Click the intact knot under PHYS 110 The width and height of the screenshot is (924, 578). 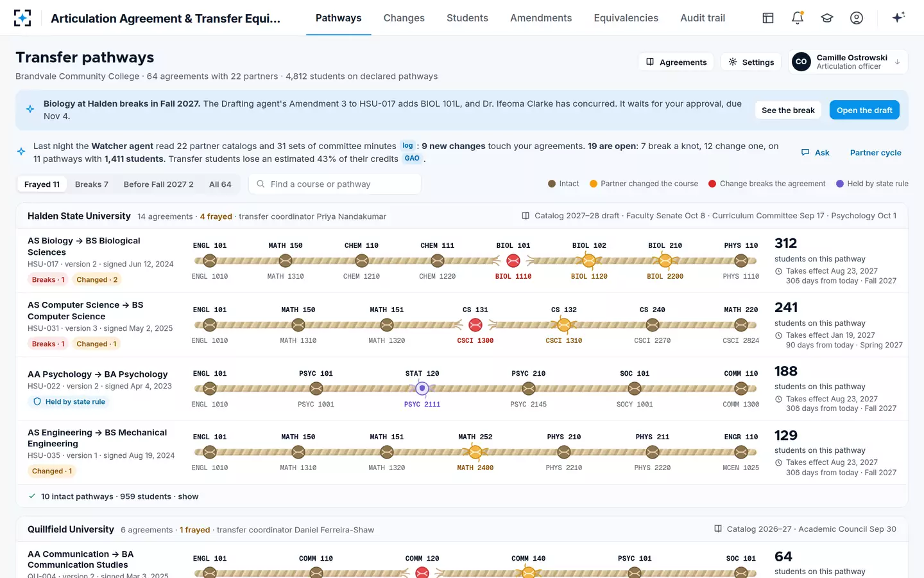tap(741, 261)
